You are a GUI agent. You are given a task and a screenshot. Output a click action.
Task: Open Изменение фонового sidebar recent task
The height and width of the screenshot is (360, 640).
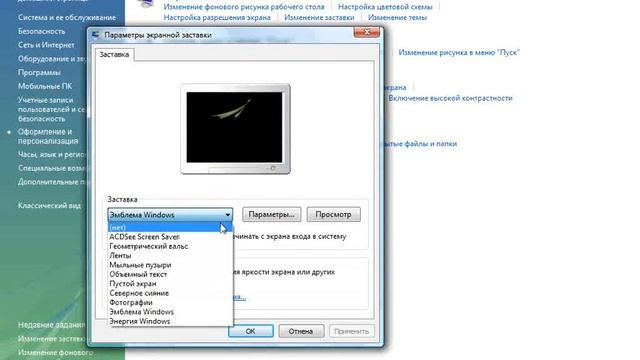55,352
